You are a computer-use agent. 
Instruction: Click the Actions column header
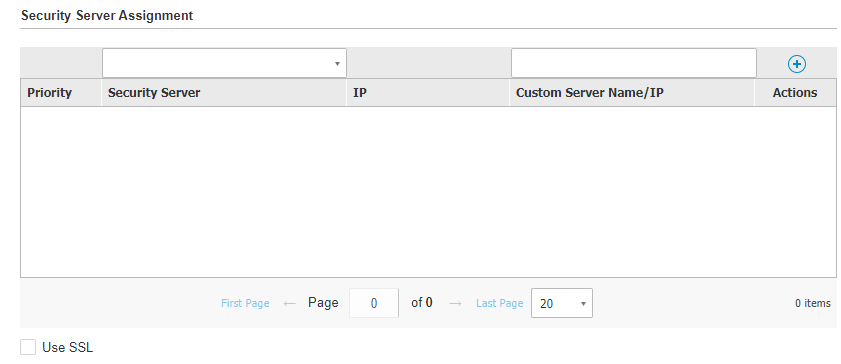pos(795,93)
